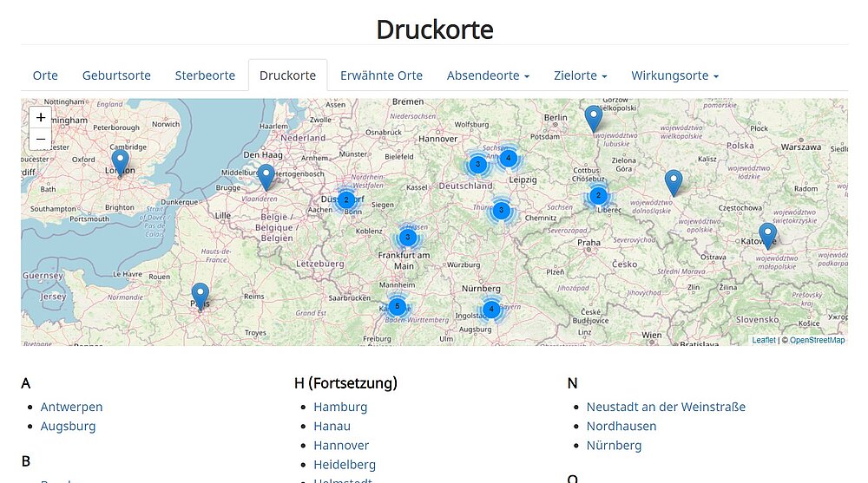Screen dimensions: 868x483
Task: Follow the Neustadt an der Weinstraße link
Action: (x=666, y=407)
